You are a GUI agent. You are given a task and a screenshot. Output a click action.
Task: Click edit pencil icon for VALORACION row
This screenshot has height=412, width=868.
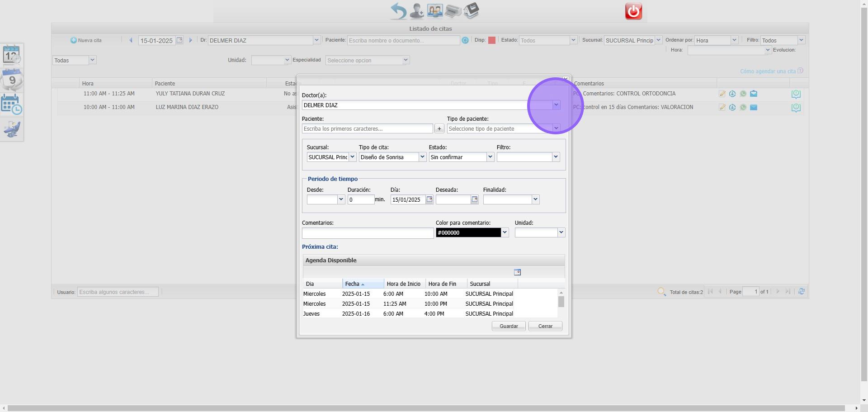click(722, 108)
